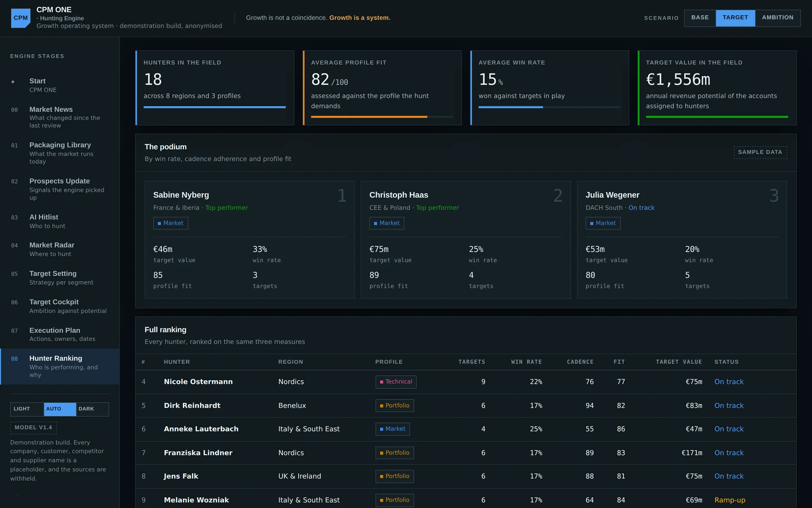
Task: Click the Technical tag for Nicole Ostermann
Action: [x=396, y=382]
